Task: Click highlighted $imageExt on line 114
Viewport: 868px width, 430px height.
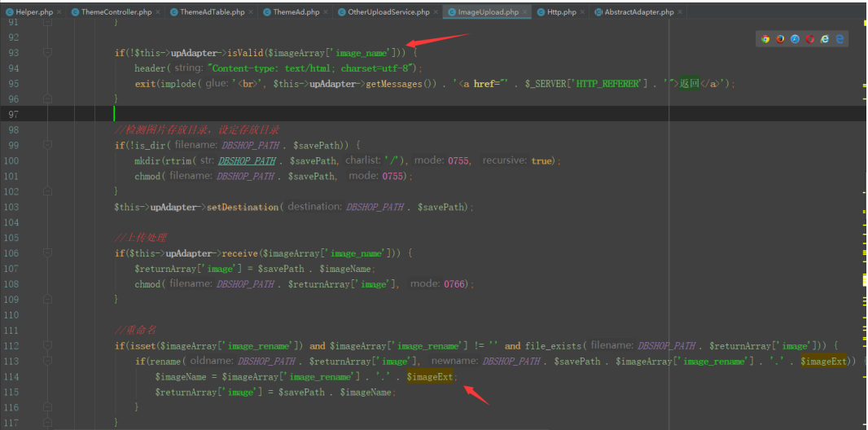Action: [x=430, y=376]
